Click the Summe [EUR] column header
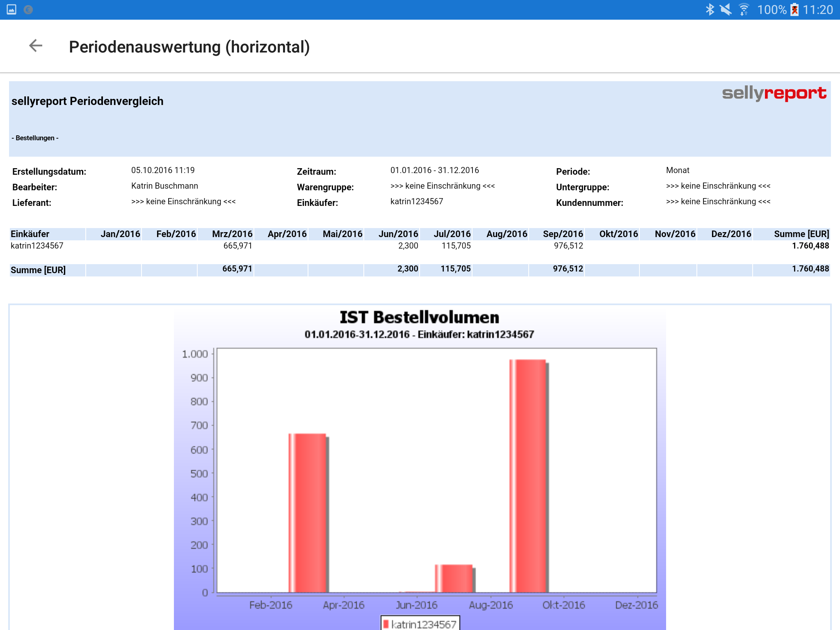Viewport: 840px width, 630px height. pos(801,234)
